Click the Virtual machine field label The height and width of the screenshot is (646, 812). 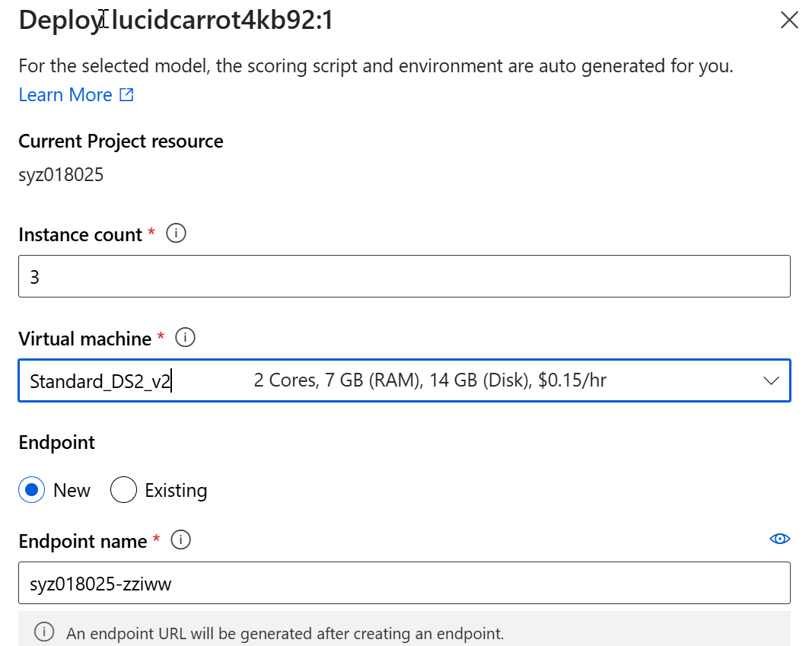pyautogui.click(x=85, y=338)
